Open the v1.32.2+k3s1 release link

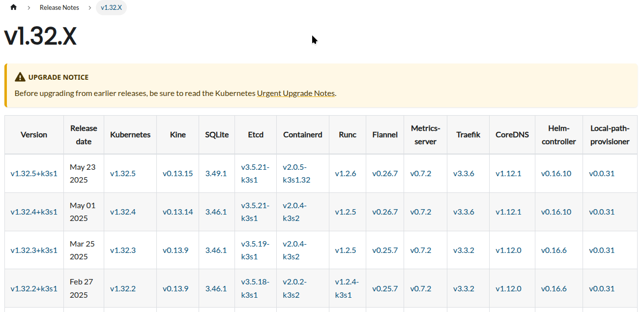click(34, 288)
